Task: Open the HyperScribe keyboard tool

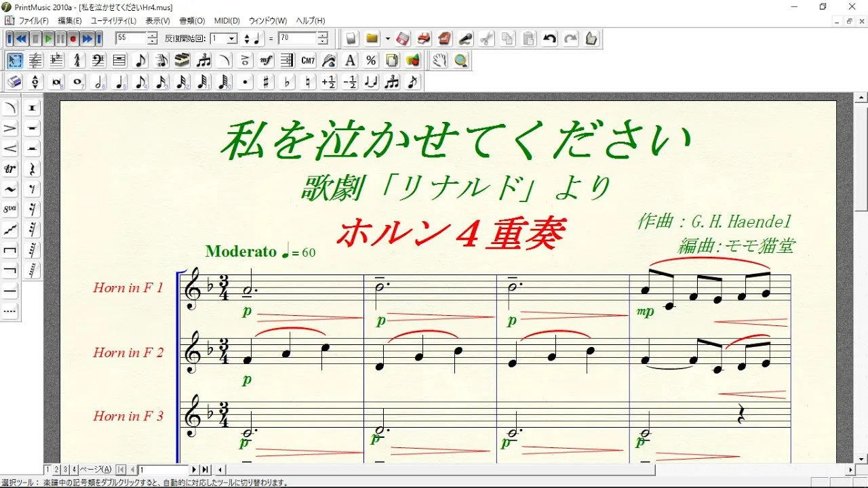Action: [182, 60]
